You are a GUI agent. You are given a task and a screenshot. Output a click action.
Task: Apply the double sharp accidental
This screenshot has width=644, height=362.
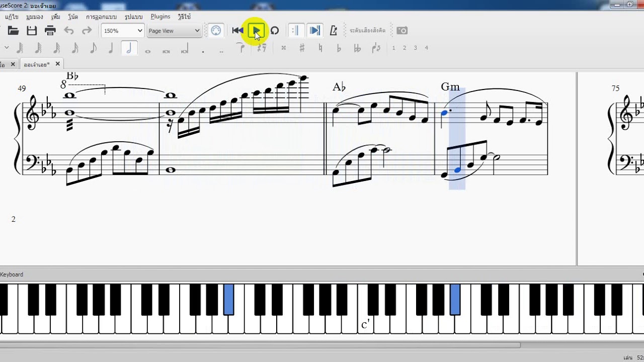[284, 48]
